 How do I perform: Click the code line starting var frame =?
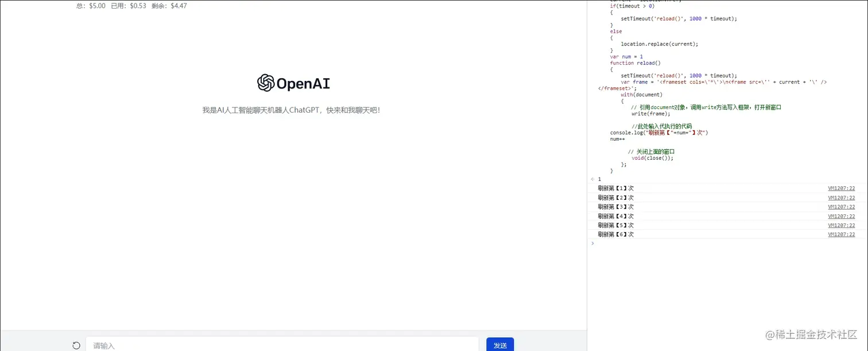point(723,82)
